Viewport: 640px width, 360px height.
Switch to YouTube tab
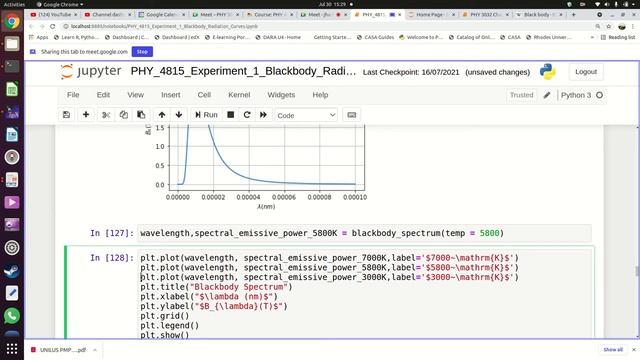tap(53, 14)
